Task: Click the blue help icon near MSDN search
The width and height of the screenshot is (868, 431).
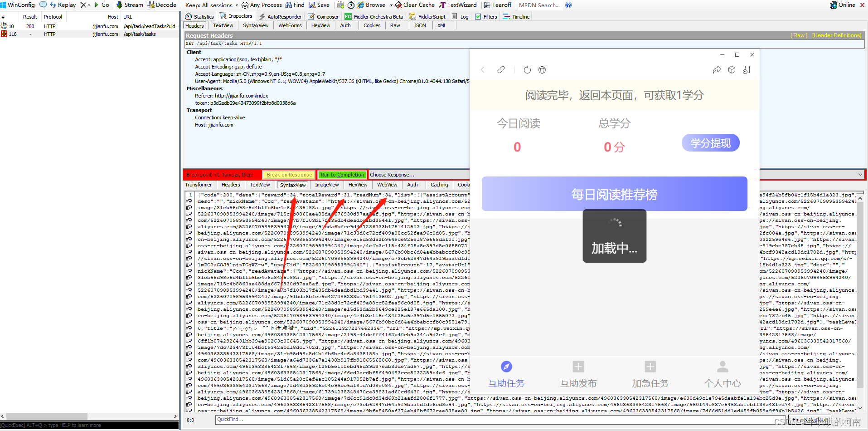Action: pyautogui.click(x=568, y=5)
